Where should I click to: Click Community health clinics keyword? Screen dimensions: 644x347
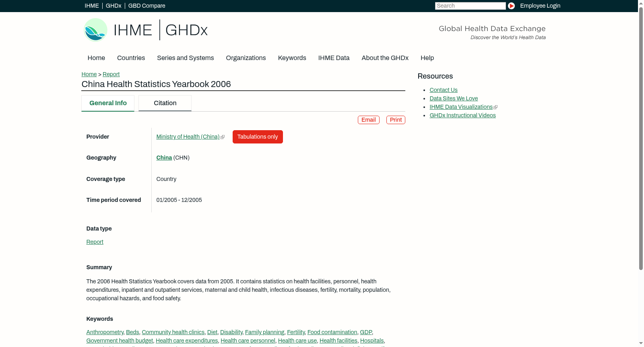tap(173, 332)
